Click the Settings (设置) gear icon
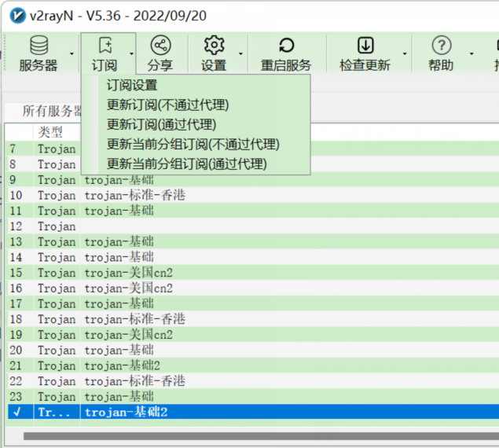Image resolution: width=499 pixels, height=448 pixels. [214, 46]
